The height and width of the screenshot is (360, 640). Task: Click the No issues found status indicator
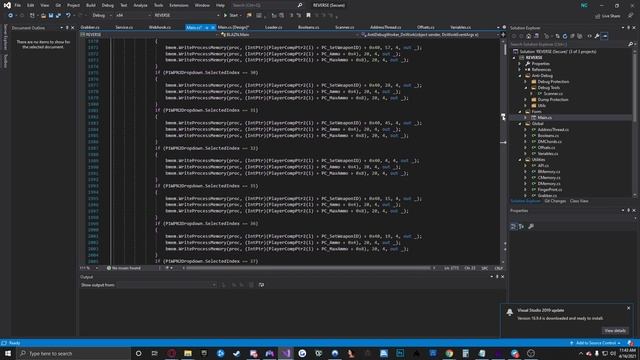(x=124, y=268)
